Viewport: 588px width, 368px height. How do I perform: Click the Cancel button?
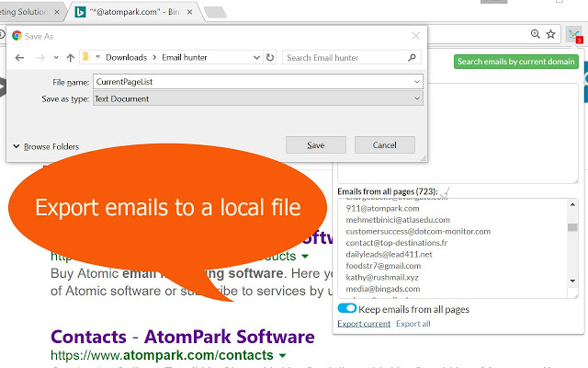pos(385,145)
